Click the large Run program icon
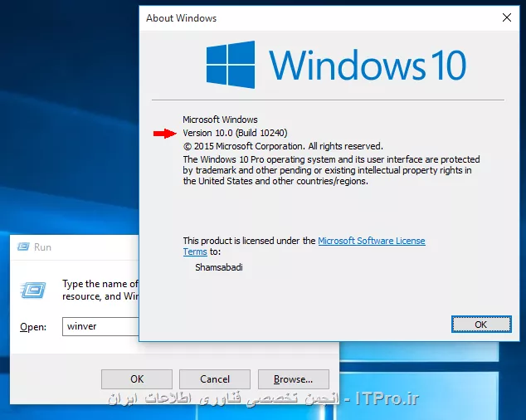526x420 pixels. (x=33, y=290)
